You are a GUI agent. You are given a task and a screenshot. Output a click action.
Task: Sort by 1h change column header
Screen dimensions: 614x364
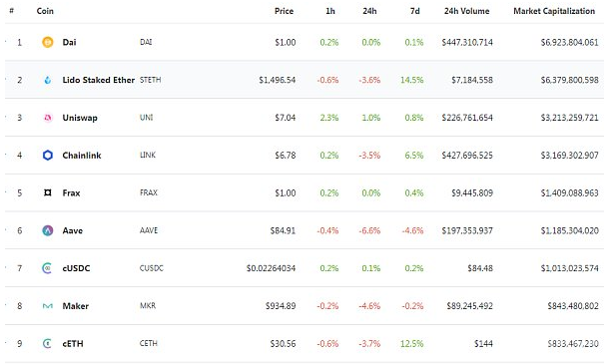(330, 11)
